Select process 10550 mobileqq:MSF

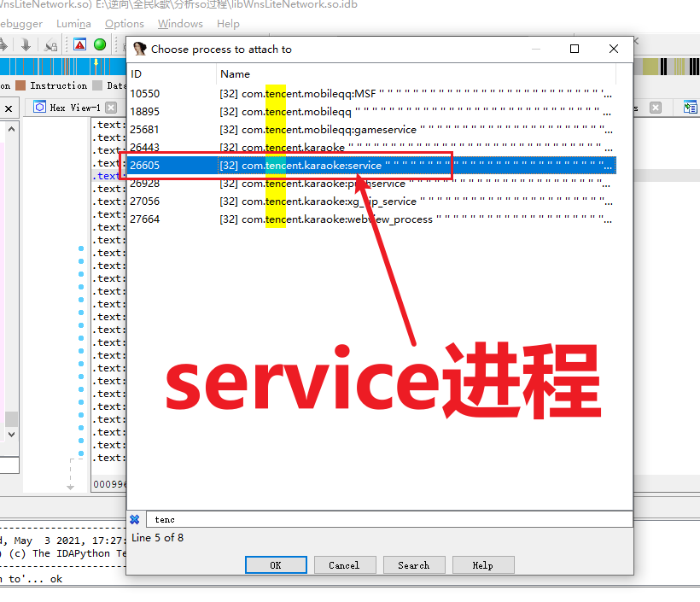coord(372,94)
